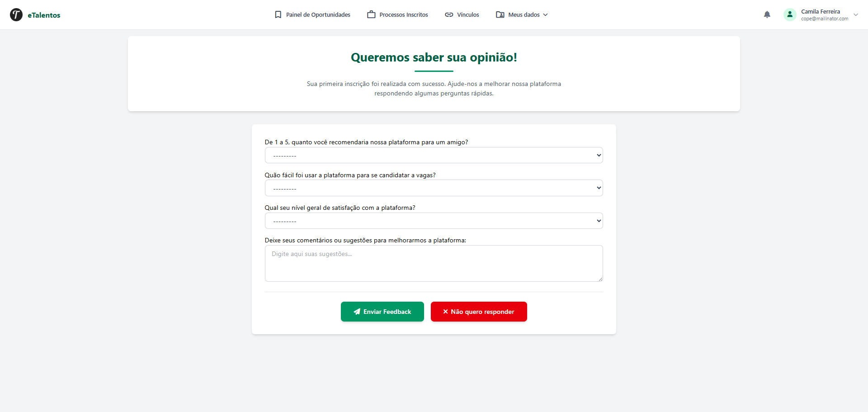
Task: Focus the suggestions comment text area
Action: [434, 263]
